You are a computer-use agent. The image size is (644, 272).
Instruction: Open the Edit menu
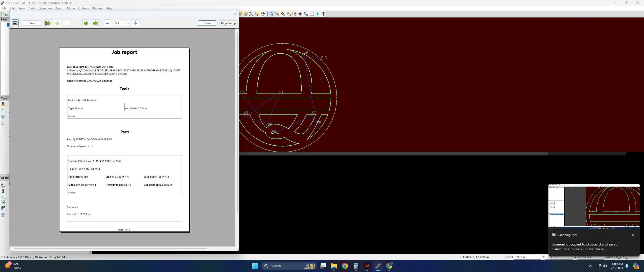12,8
